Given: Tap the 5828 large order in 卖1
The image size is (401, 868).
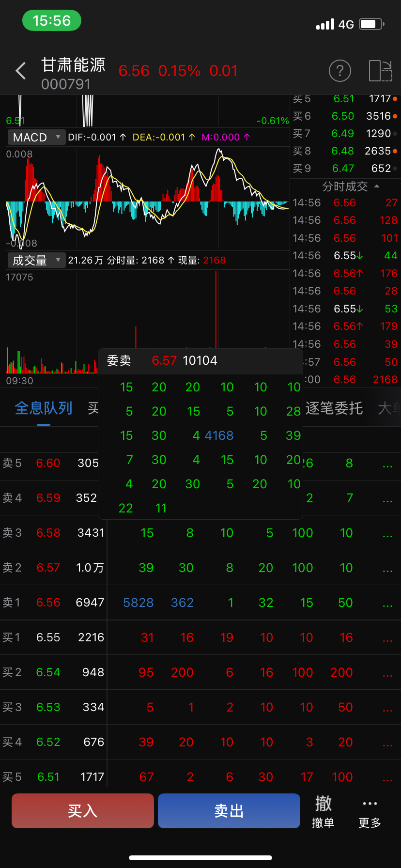Looking at the screenshot, I should click(x=139, y=603).
